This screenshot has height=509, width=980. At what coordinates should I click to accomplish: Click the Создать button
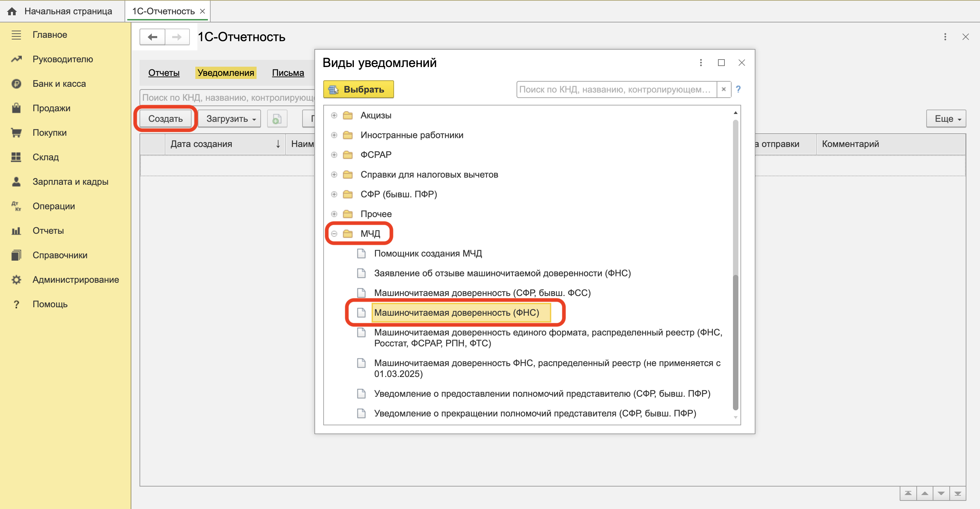tap(165, 119)
